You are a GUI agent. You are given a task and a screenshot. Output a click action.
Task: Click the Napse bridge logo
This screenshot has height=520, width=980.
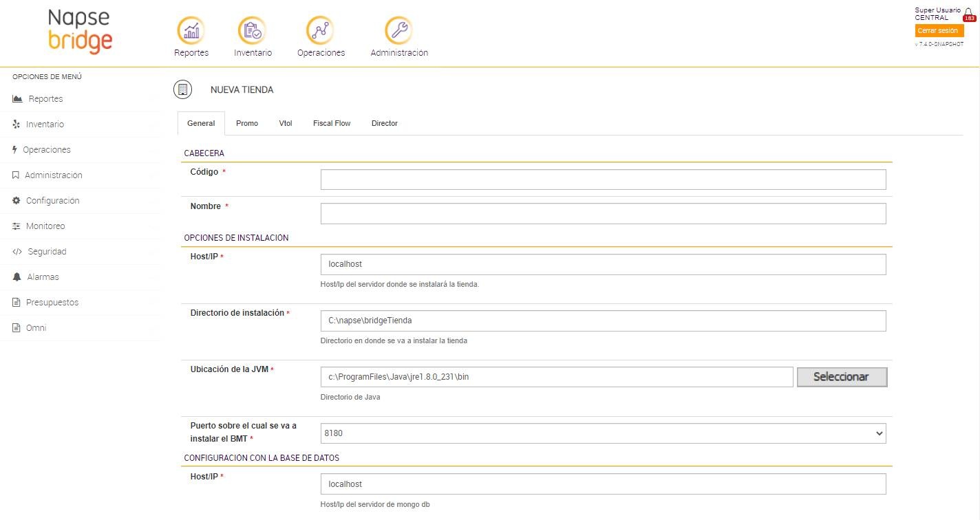pos(80,31)
